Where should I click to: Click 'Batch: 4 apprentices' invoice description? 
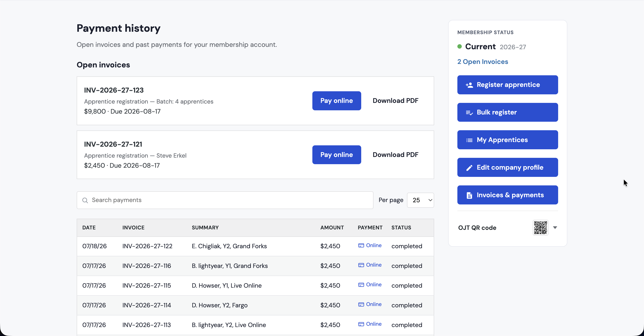click(185, 101)
